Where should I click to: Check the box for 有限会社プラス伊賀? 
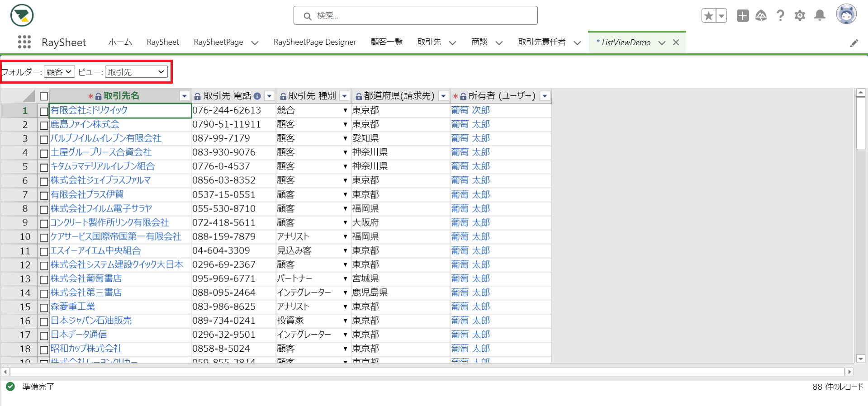point(44,195)
